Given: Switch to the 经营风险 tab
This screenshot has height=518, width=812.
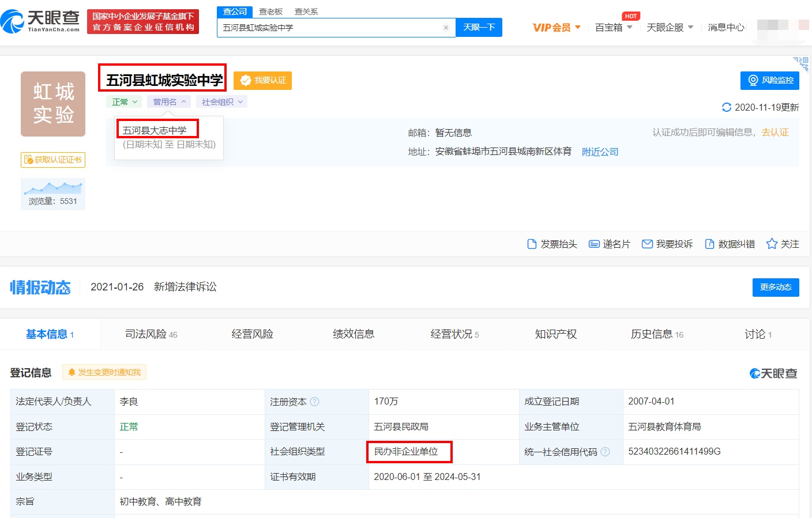Looking at the screenshot, I should pos(252,334).
